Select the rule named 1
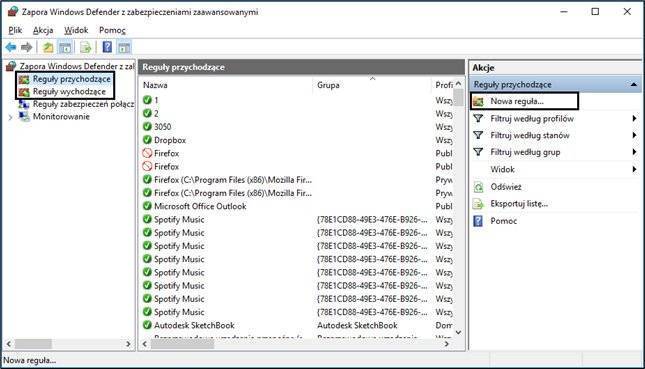The height and width of the screenshot is (369, 645). click(156, 100)
